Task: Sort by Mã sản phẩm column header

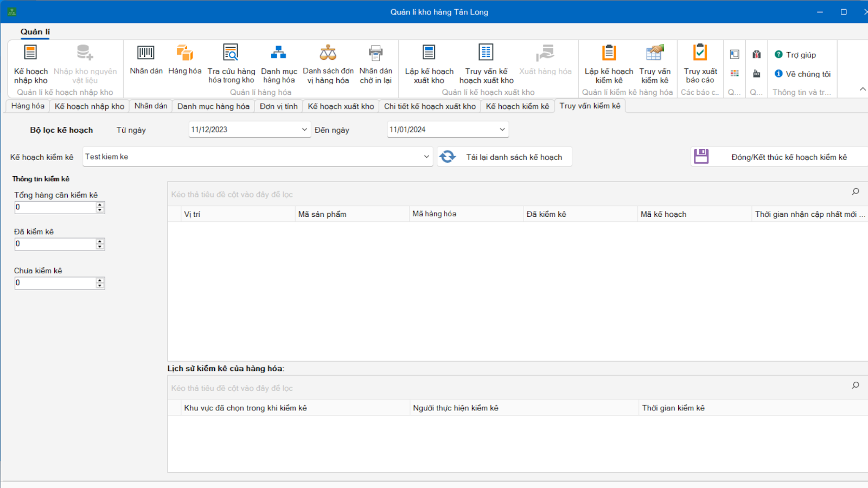Action: point(352,214)
